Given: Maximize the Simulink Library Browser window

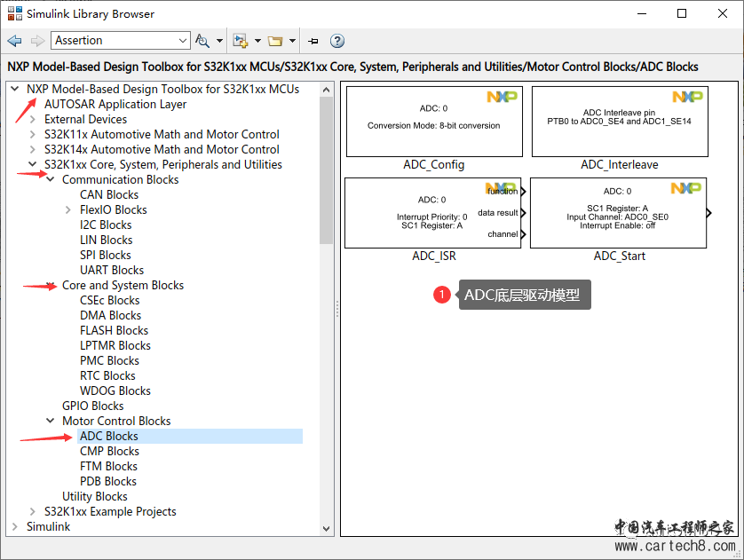Looking at the screenshot, I should [x=682, y=13].
